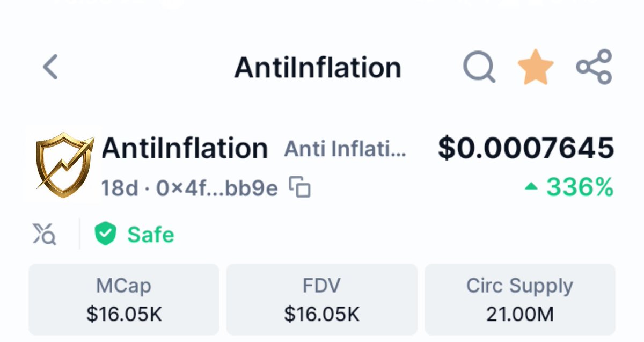Toggle the orange favorite star
This screenshot has width=644, height=342.
coord(536,67)
